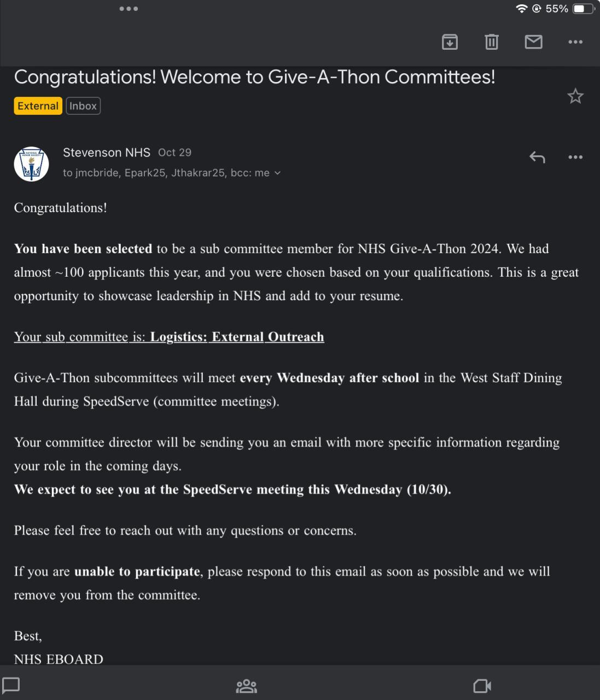
Task: Mark the email as unread via envelope icon
Action: point(533,42)
